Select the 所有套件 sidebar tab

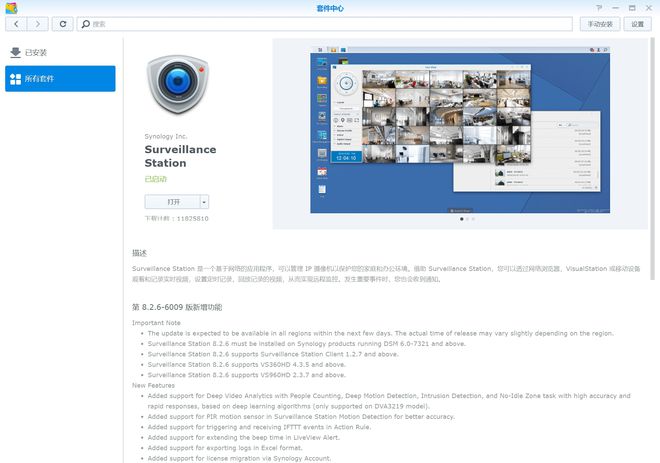click(60, 79)
